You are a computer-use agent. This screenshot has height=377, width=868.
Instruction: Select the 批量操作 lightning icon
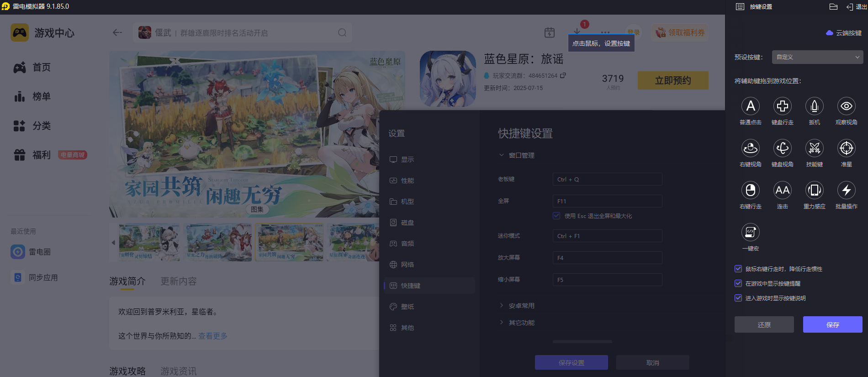(846, 190)
